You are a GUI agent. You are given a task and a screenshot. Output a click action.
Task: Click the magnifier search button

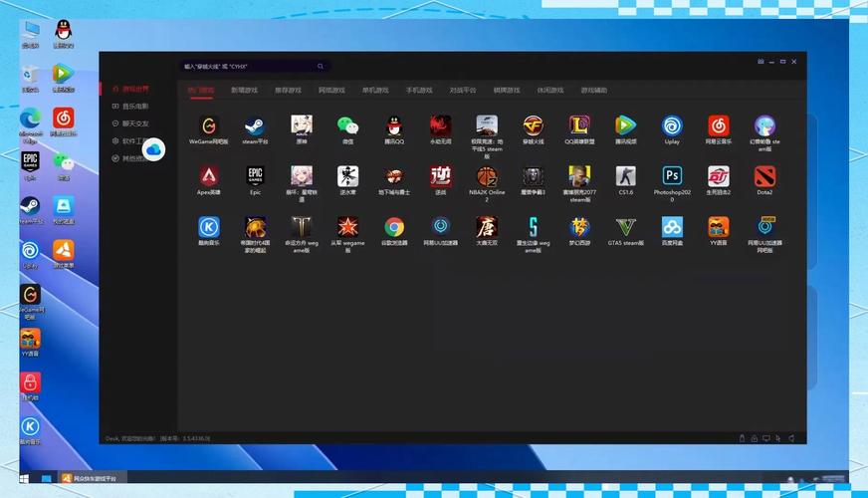(x=321, y=66)
